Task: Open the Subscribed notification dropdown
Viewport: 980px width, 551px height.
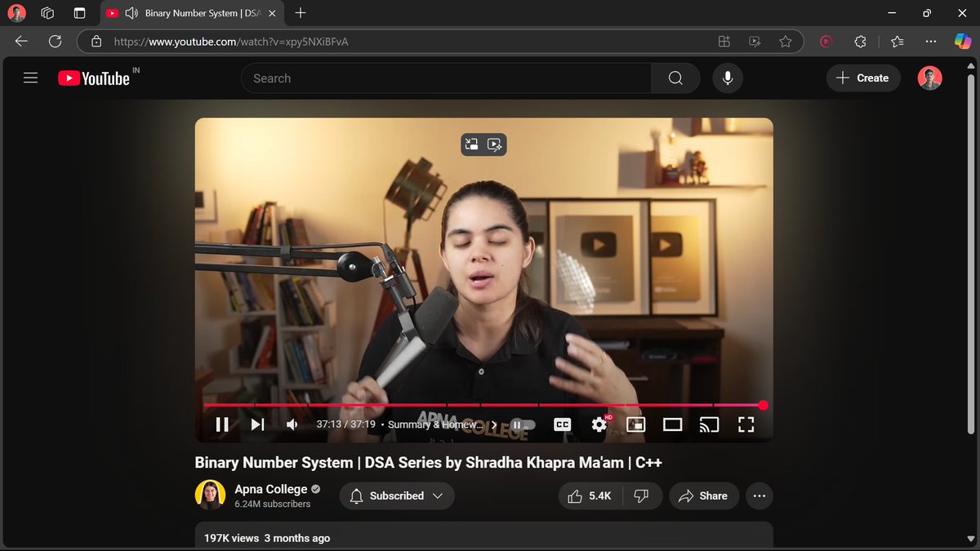Action: [397, 495]
